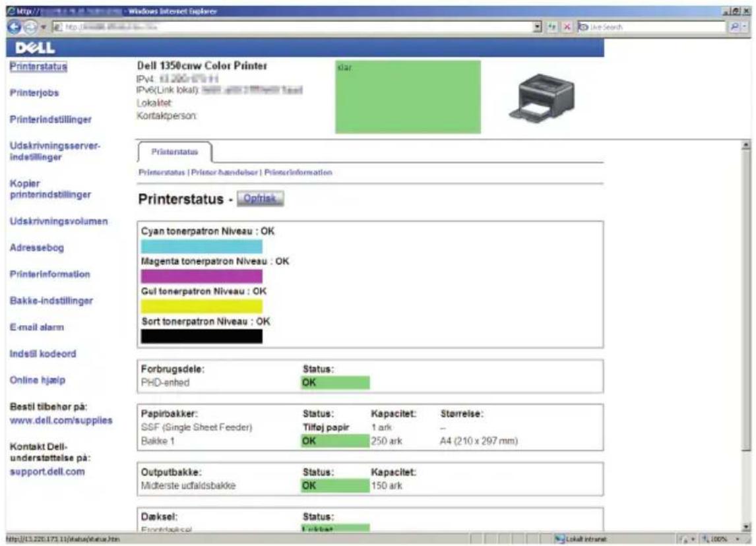Click the browser Back arrow button
Screen dimensions: 756x546
point(14,28)
